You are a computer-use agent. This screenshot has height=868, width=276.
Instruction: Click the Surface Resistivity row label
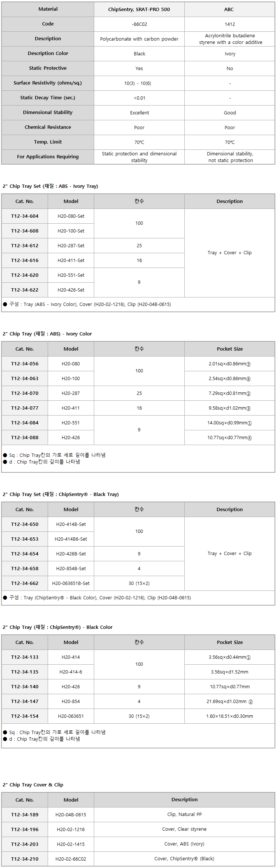click(48, 83)
